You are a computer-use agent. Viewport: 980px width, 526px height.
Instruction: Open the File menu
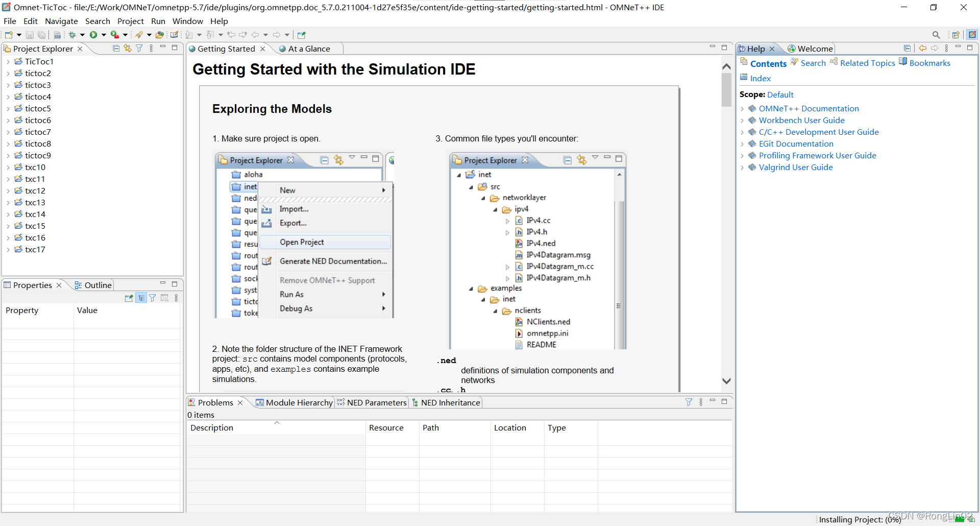click(x=10, y=21)
